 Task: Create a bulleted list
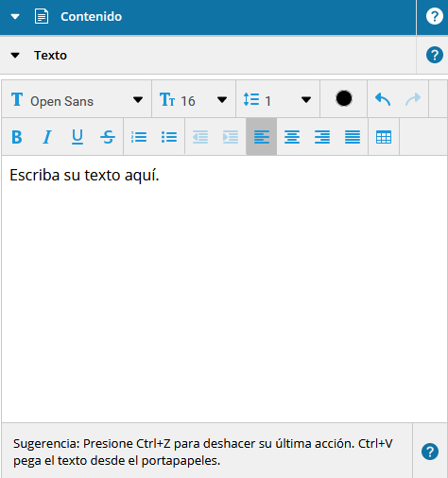pos(169,137)
